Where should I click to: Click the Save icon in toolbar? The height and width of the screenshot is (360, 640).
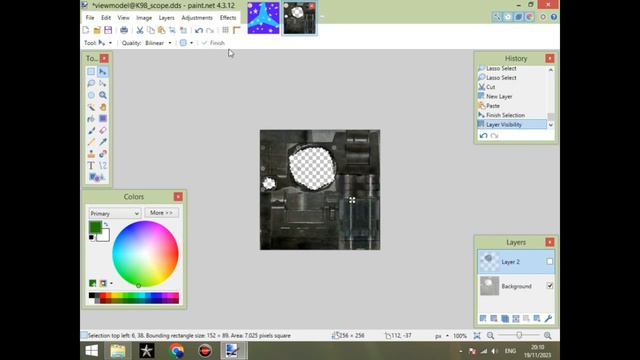108,30
